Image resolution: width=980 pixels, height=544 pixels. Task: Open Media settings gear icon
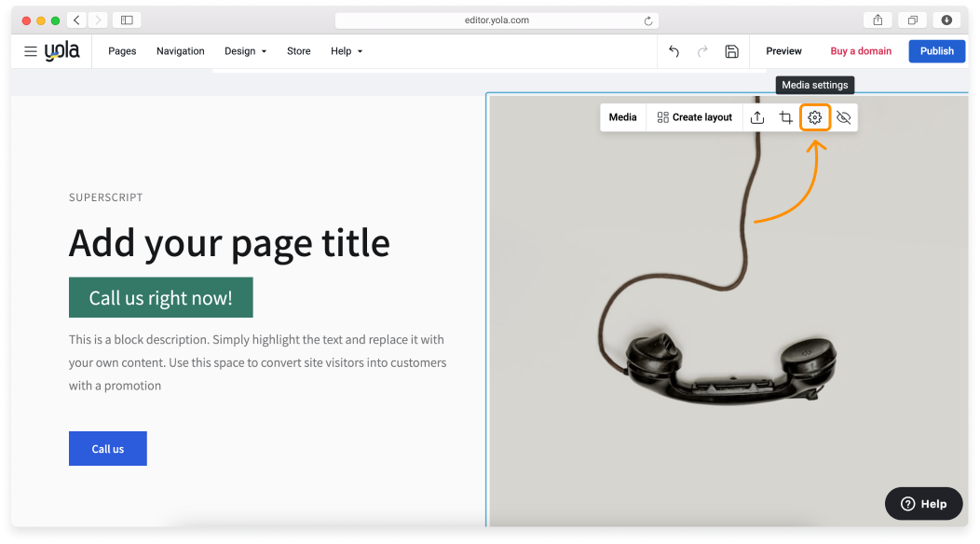point(814,117)
